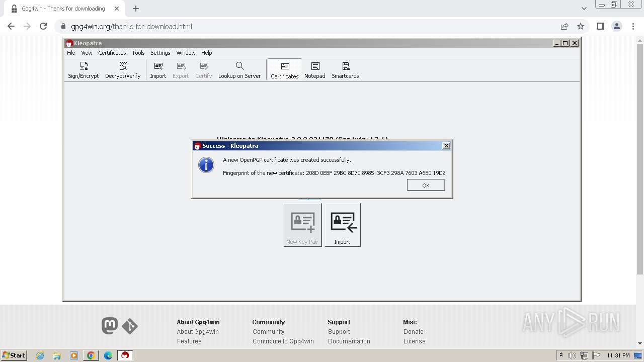
Task: Open the Donate footer link
Action: pyautogui.click(x=414, y=332)
